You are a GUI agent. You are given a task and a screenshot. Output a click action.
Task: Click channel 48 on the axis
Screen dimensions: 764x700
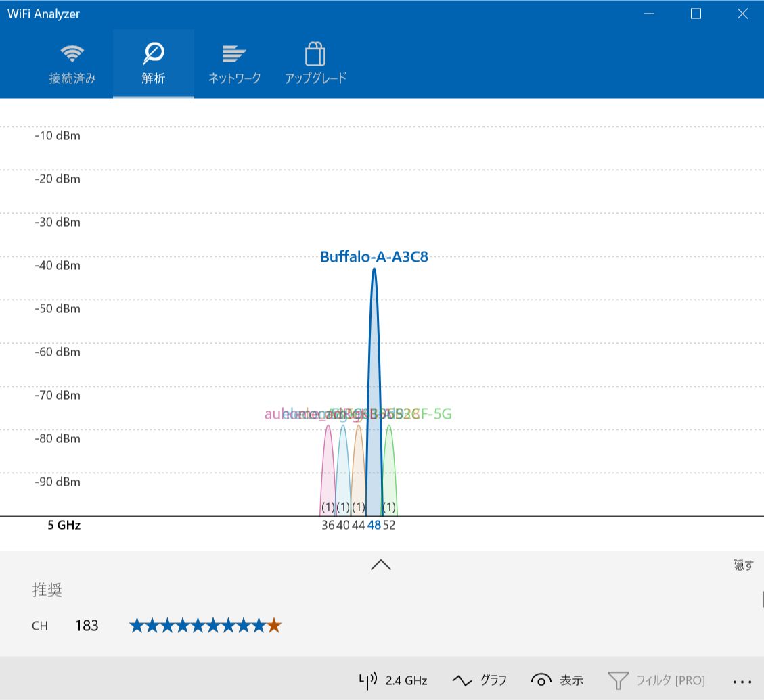point(374,526)
